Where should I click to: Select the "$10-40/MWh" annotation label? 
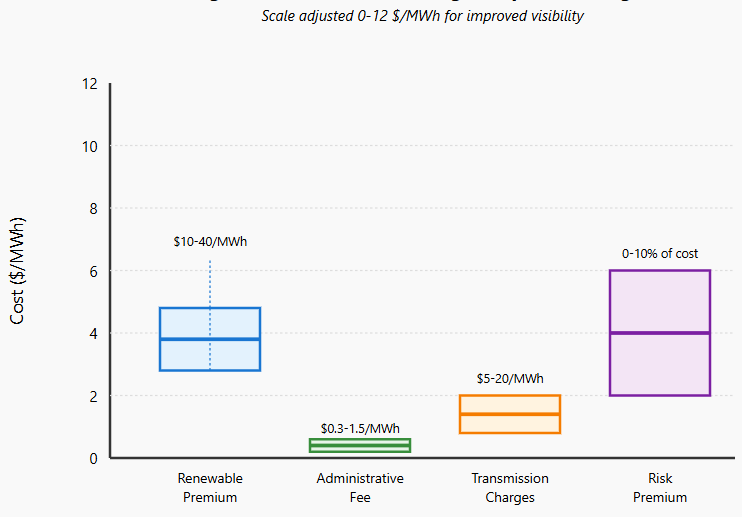click(x=210, y=242)
